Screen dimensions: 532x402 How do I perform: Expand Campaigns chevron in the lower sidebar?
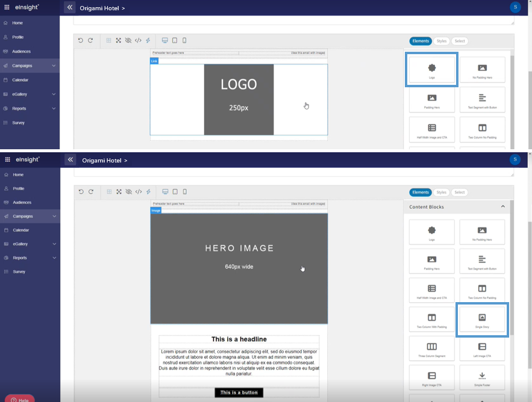pyautogui.click(x=54, y=216)
